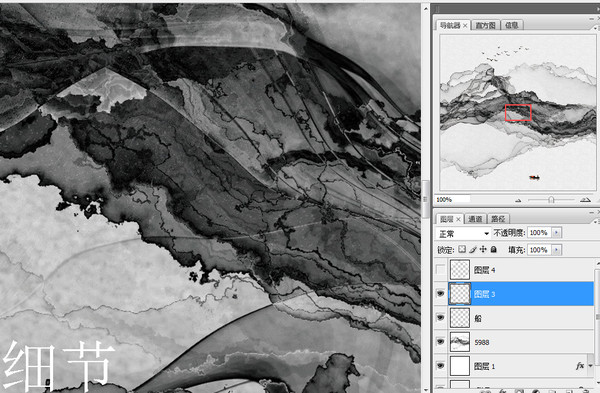
Task: Switch to the 通道 channels tab
Action: [475, 219]
